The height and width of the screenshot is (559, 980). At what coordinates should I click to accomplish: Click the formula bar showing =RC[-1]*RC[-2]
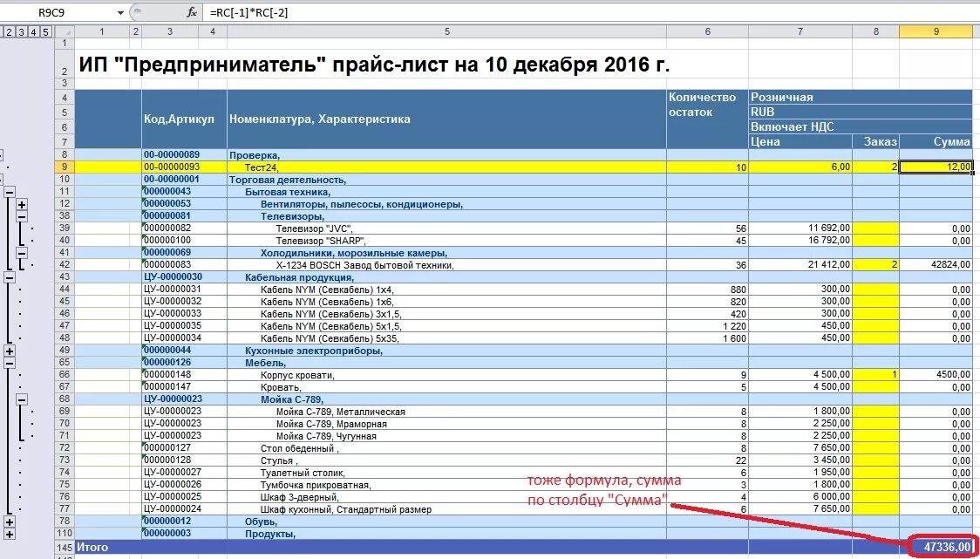[590, 12]
